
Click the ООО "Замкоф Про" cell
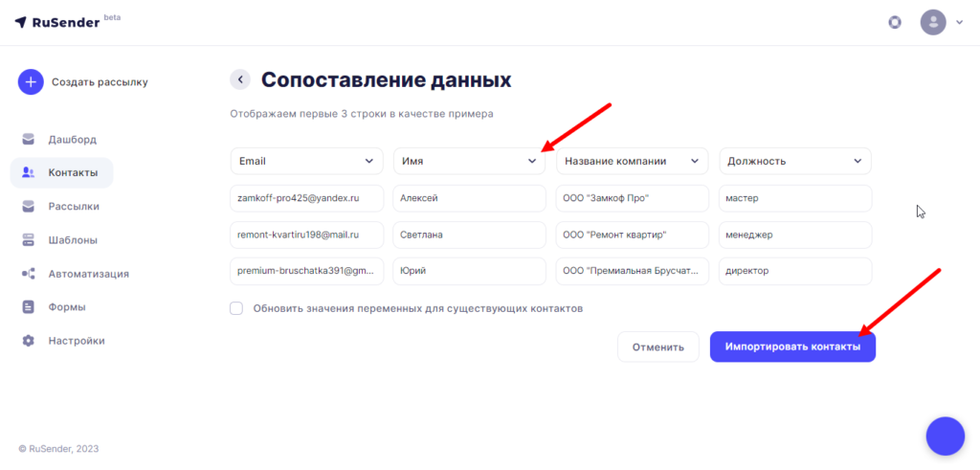point(632,199)
